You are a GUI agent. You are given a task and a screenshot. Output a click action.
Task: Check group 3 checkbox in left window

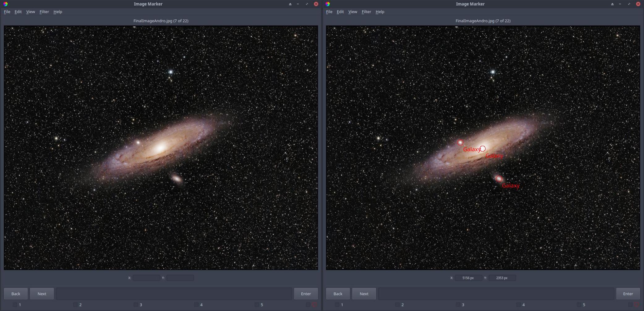[x=136, y=305]
